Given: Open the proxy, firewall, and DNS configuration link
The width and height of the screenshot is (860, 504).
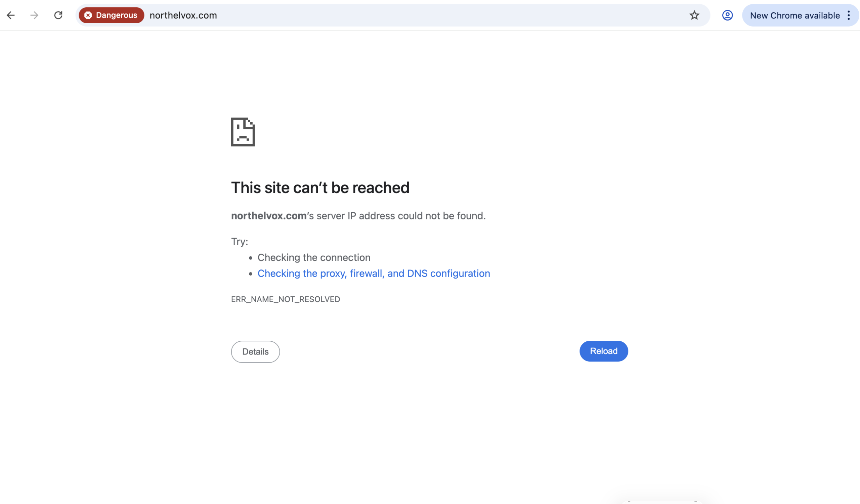Looking at the screenshot, I should pos(374,273).
